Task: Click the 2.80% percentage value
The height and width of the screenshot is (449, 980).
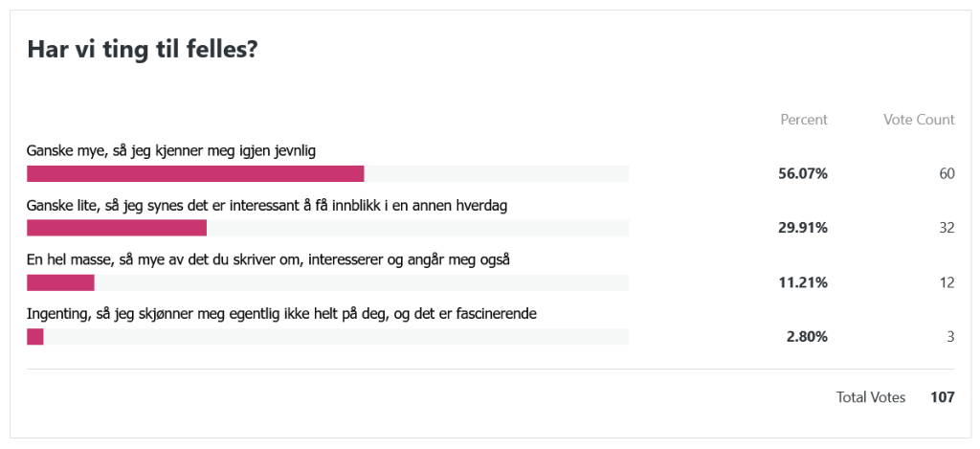Action: 807,336
